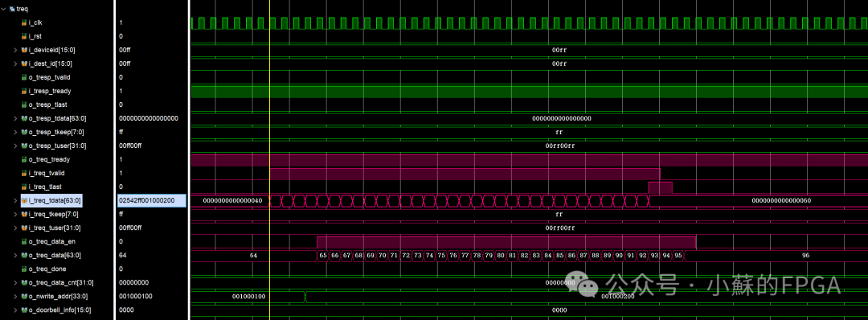The height and width of the screenshot is (320, 868).
Task: Click the i_treq_tvalid high pulse in waveform
Action: pos(465,174)
